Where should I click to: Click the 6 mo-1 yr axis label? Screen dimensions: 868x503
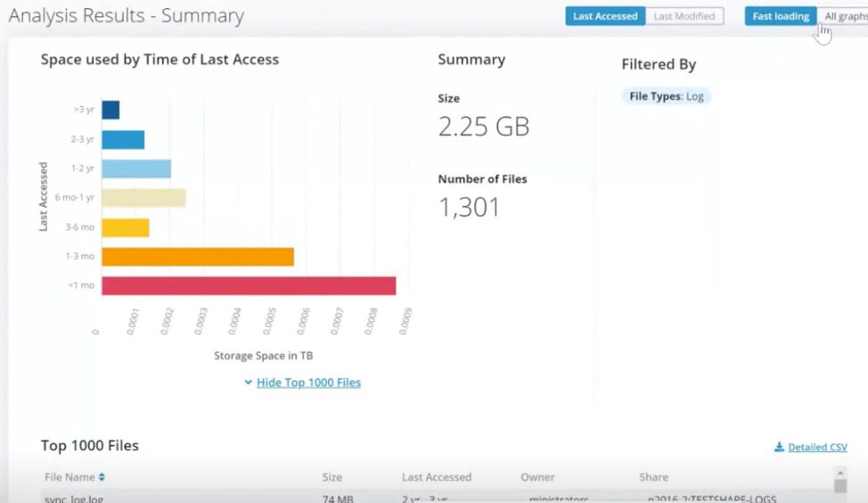click(75, 197)
